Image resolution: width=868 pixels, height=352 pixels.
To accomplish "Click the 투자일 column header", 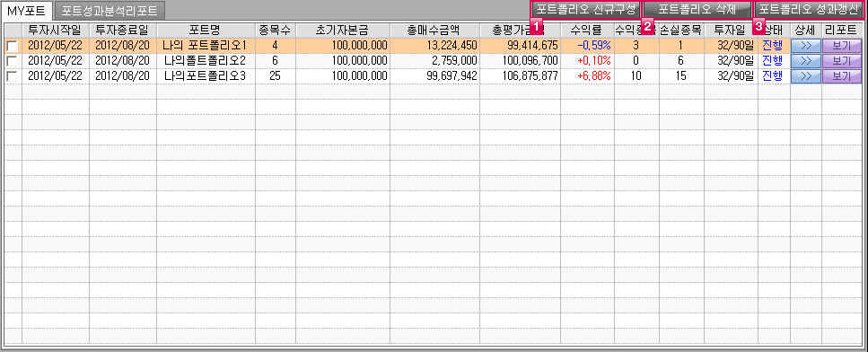I will pyautogui.click(x=731, y=30).
